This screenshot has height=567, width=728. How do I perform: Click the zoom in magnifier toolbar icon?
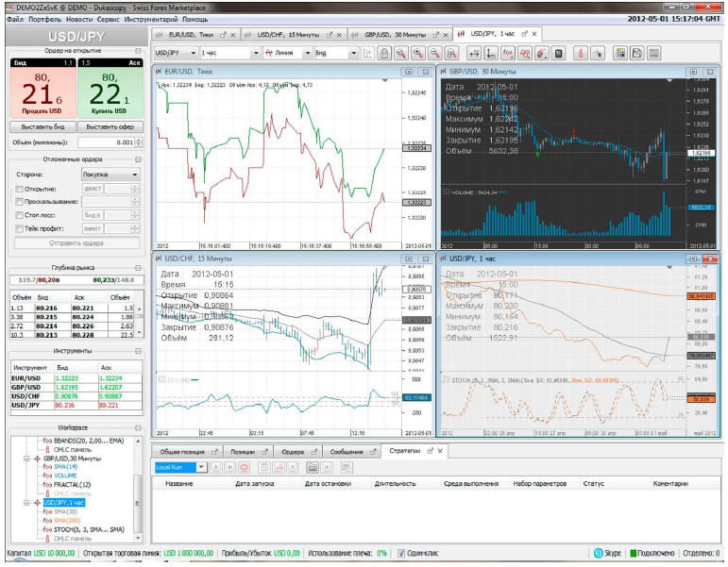418,54
